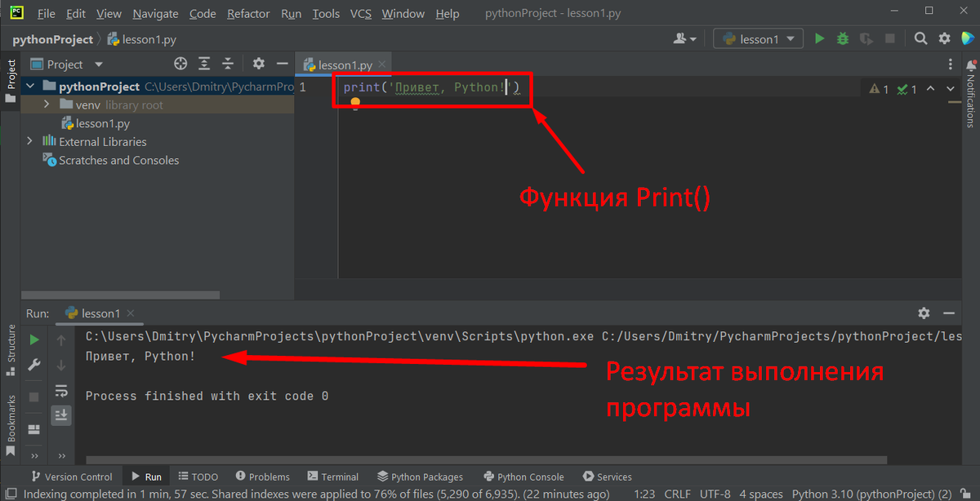Open the colorful JetBrains Toolbox icon
980x501 pixels.
point(966,38)
